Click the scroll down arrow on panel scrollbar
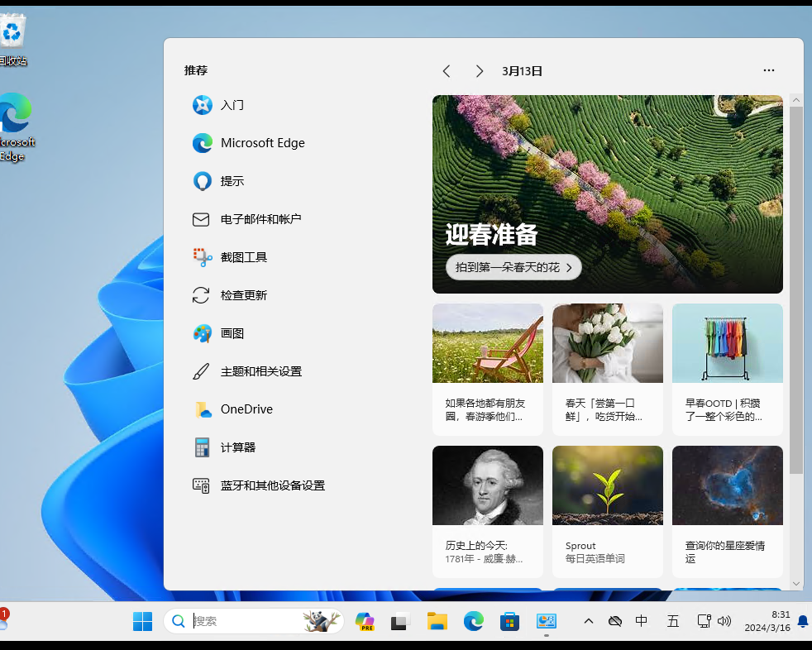812x650 pixels. [x=796, y=583]
